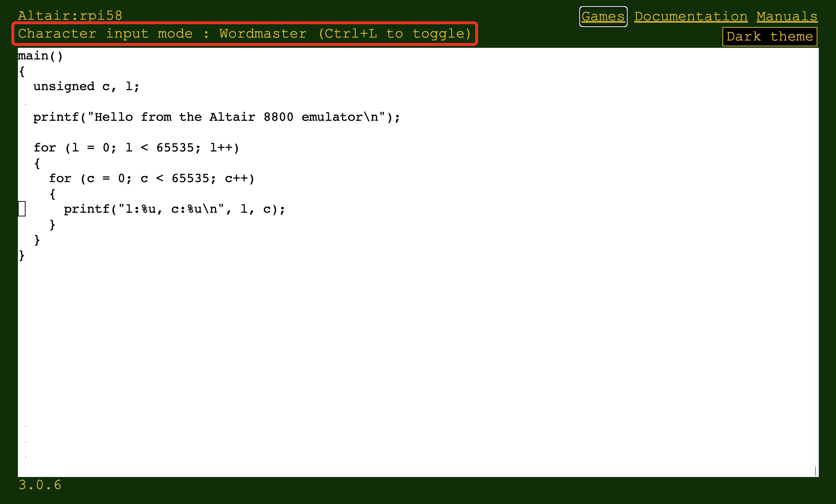This screenshot has height=504, width=836.
Task: Click the word Wordmaster in mode line
Action: pos(263,34)
